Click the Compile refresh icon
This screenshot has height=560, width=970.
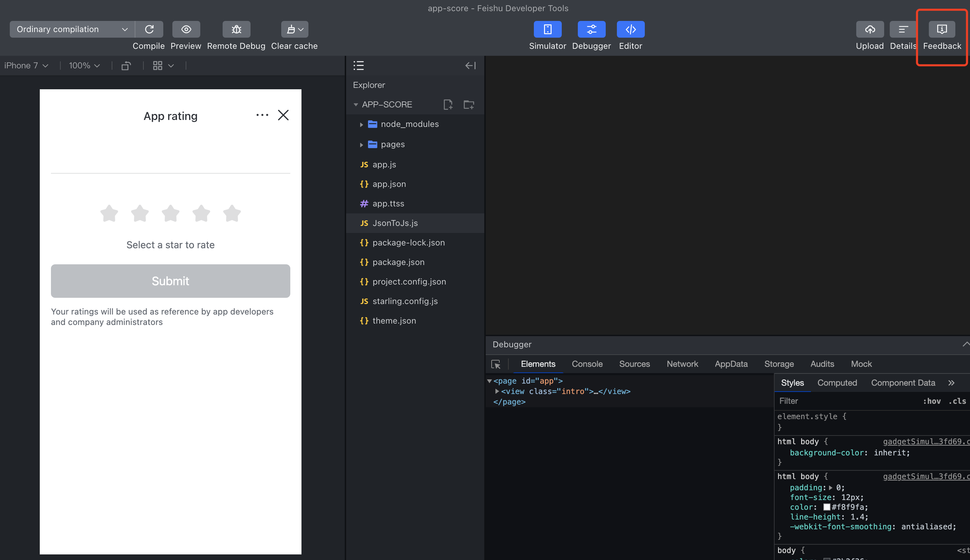point(149,29)
